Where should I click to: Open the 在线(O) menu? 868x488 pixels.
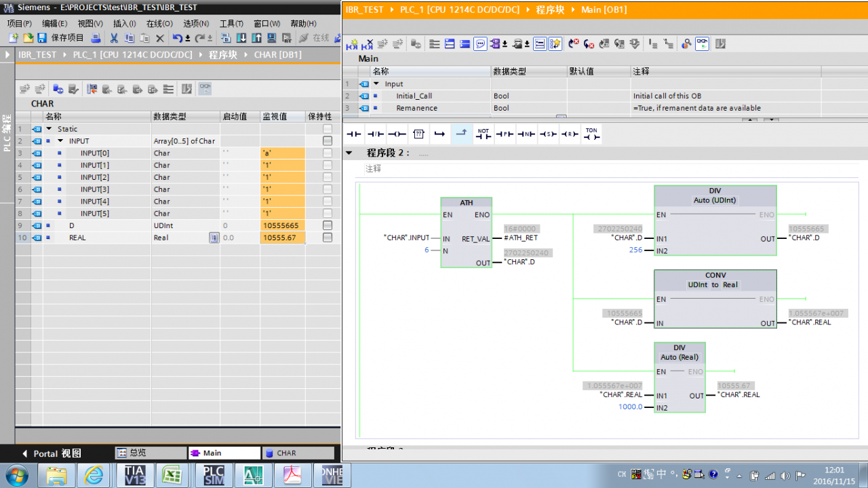coord(159,23)
